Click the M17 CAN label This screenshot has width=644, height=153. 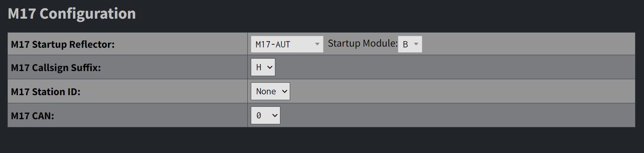pos(33,116)
